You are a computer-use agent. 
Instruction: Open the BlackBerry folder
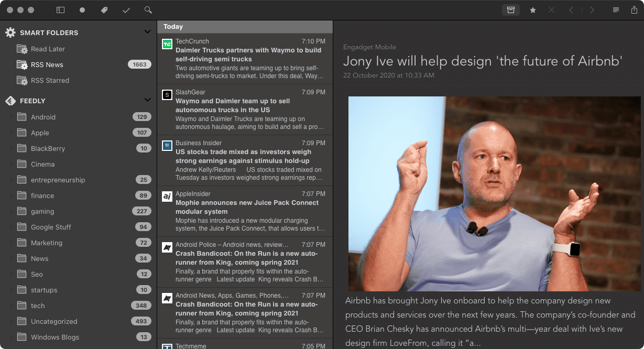79,148
